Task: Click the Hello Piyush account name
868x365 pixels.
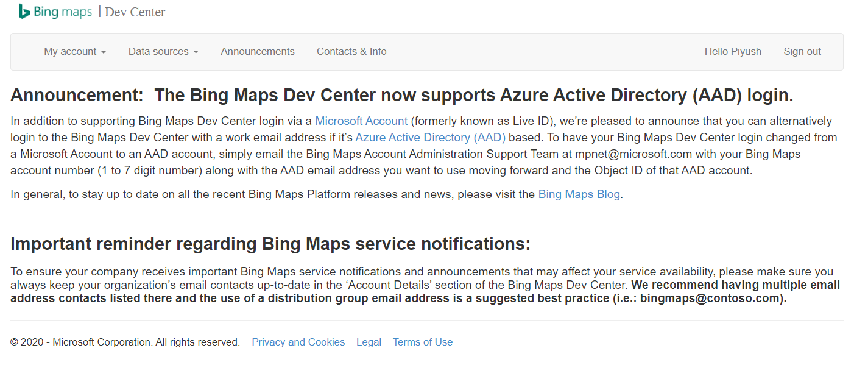Action: [733, 51]
